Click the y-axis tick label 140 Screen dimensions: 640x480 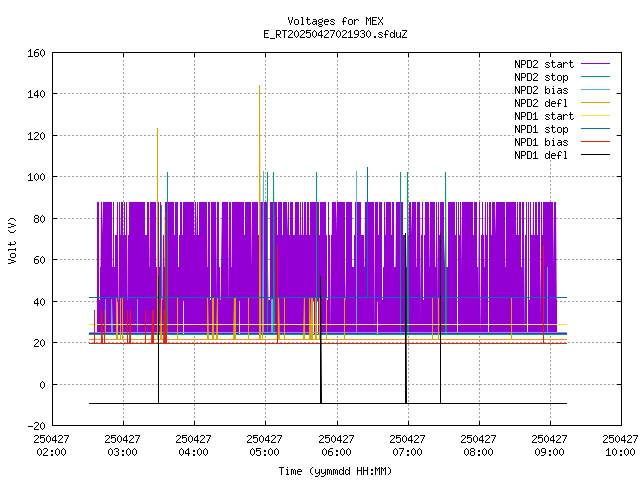[36, 95]
